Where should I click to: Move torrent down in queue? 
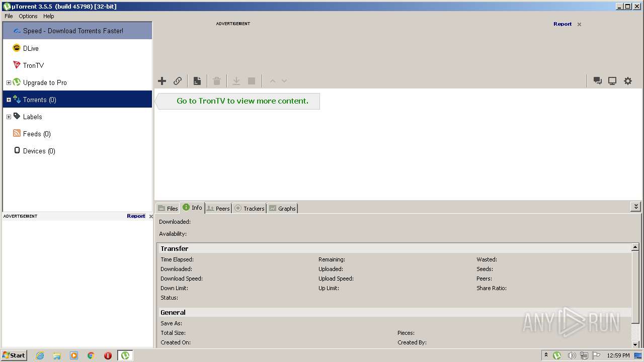[284, 81]
